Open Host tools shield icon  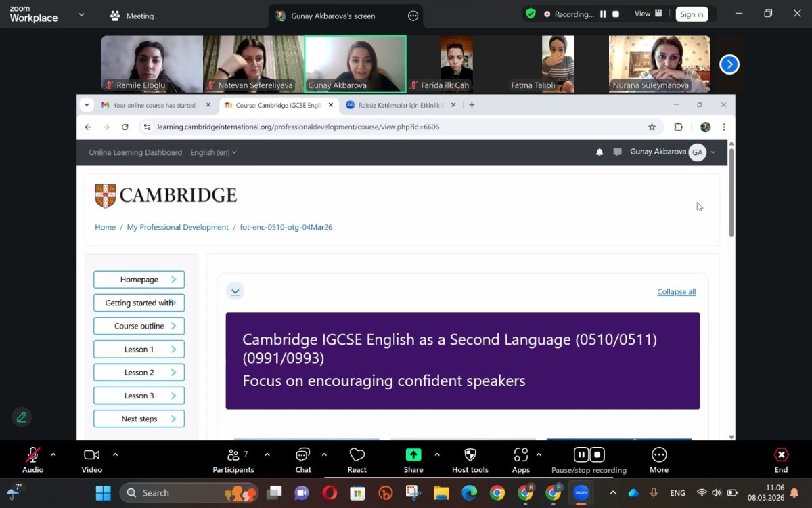pos(470,455)
